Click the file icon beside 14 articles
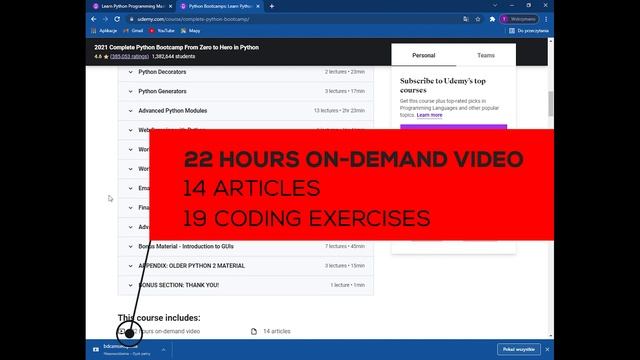Image resolution: width=640 pixels, height=360 pixels. 254,331
